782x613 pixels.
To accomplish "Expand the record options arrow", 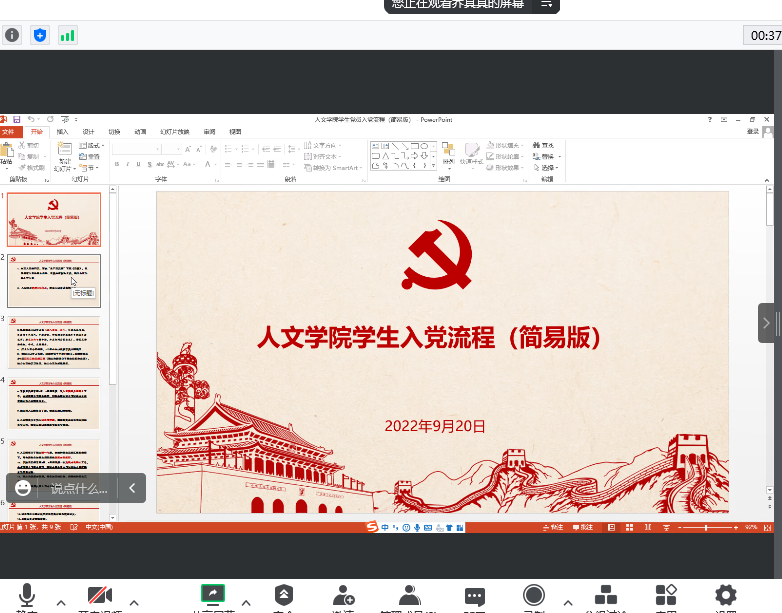I will click(x=568, y=602).
